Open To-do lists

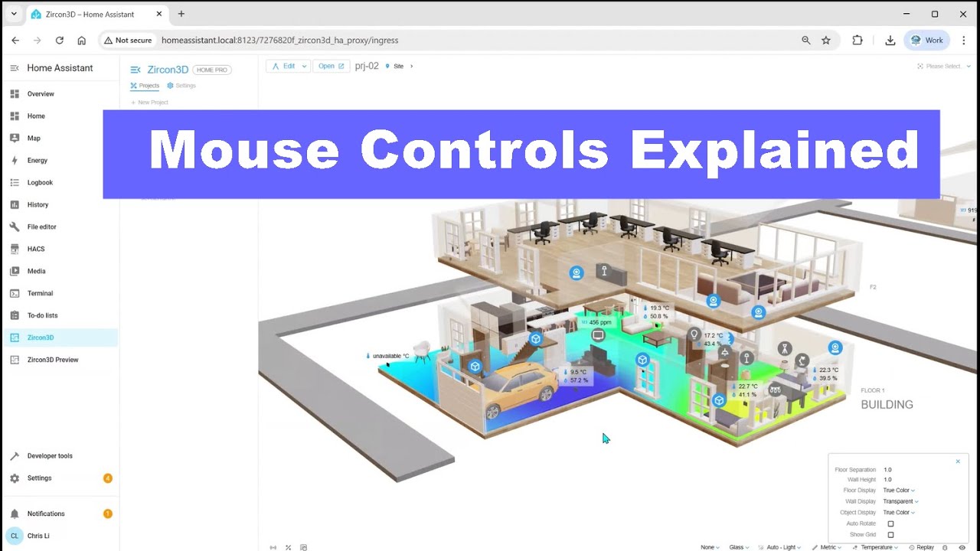pyautogui.click(x=59, y=316)
